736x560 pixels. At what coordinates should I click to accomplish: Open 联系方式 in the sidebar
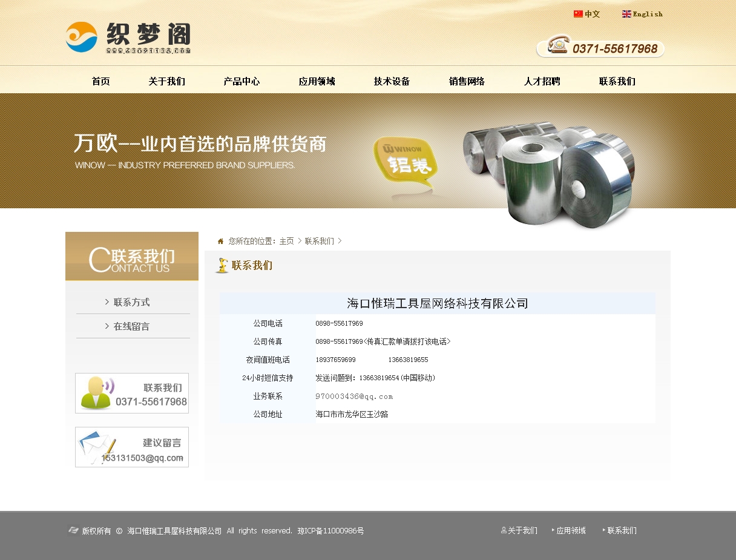click(131, 302)
